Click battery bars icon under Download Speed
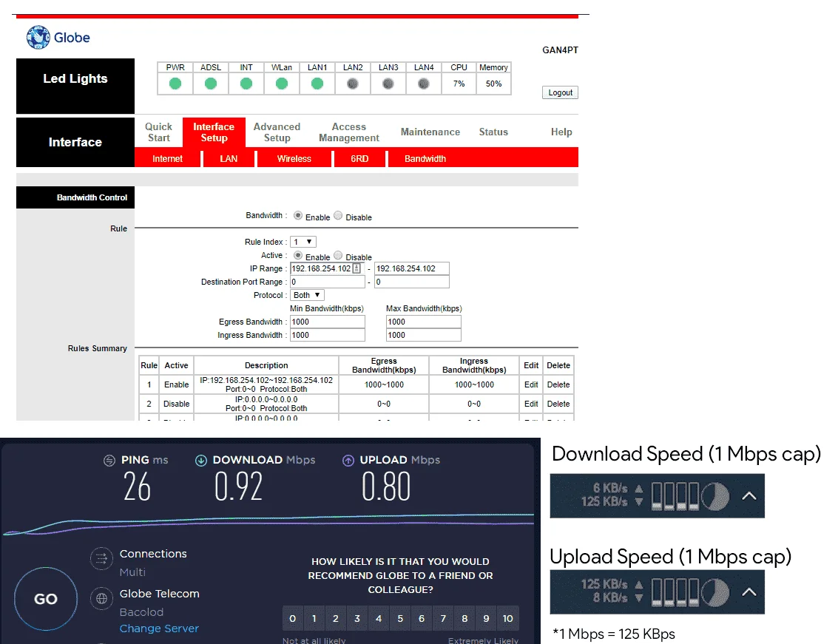Screen dimensions: 838x644 (x=675, y=496)
